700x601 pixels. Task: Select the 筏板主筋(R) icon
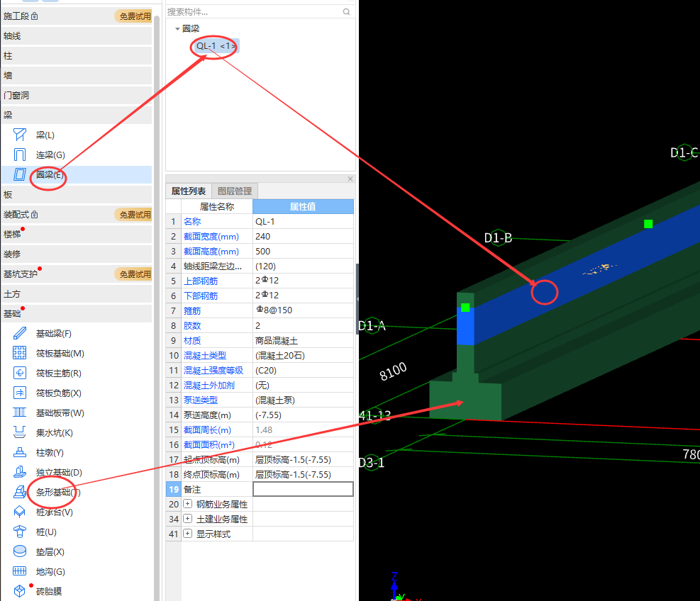(x=20, y=373)
